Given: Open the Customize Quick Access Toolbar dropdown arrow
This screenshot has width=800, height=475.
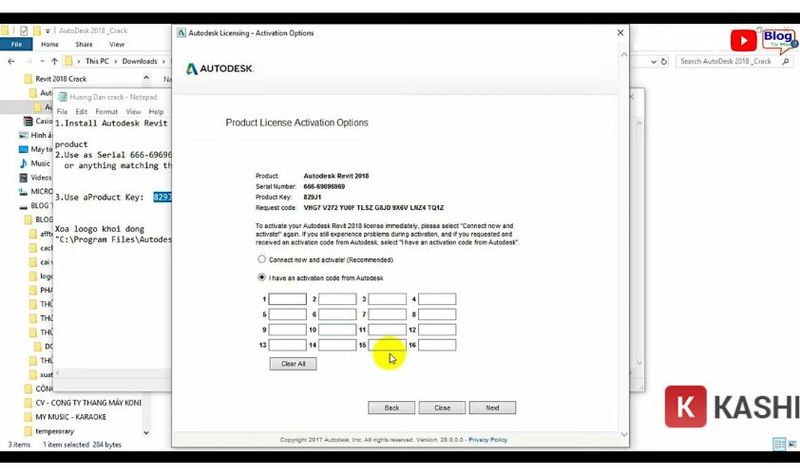Looking at the screenshot, I should [47, 31].
